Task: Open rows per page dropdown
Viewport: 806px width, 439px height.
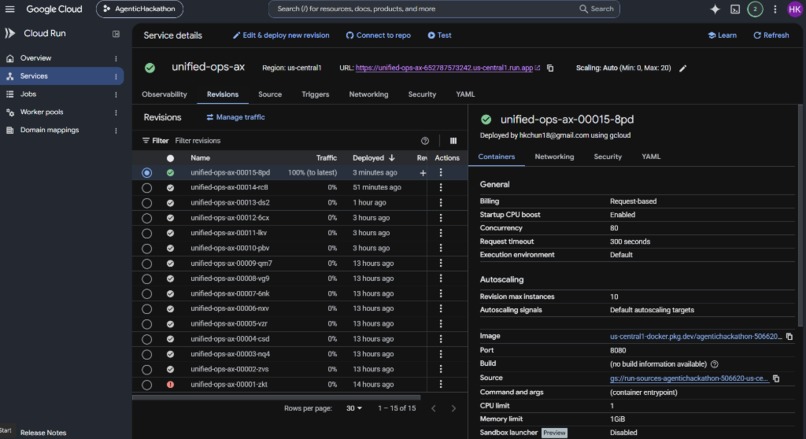Action: [354, 408]
